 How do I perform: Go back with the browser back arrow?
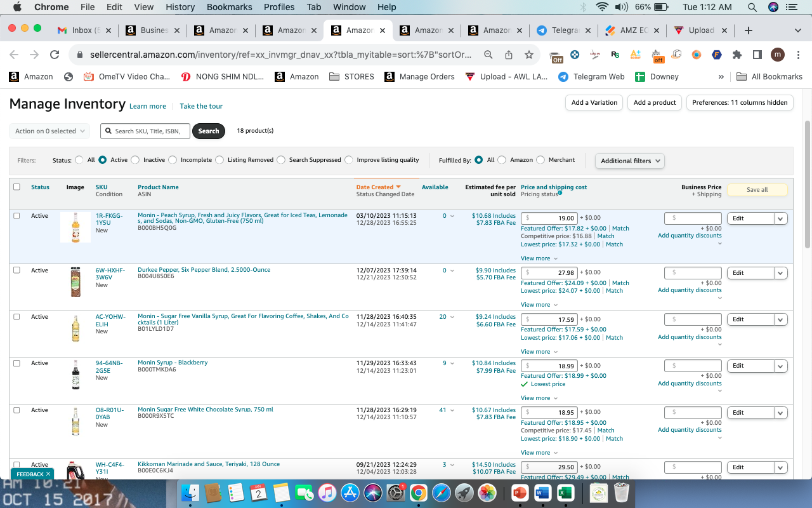(14, 55)
